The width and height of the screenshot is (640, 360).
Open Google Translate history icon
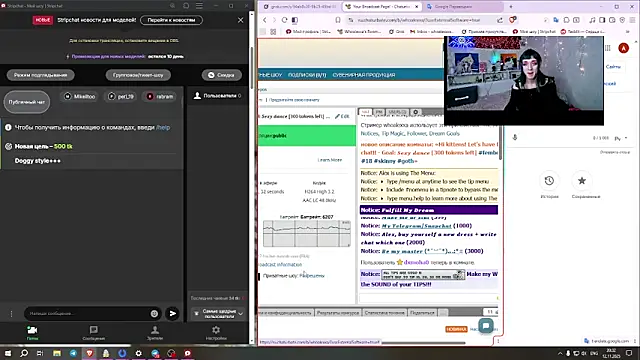(x=549, y=181)
